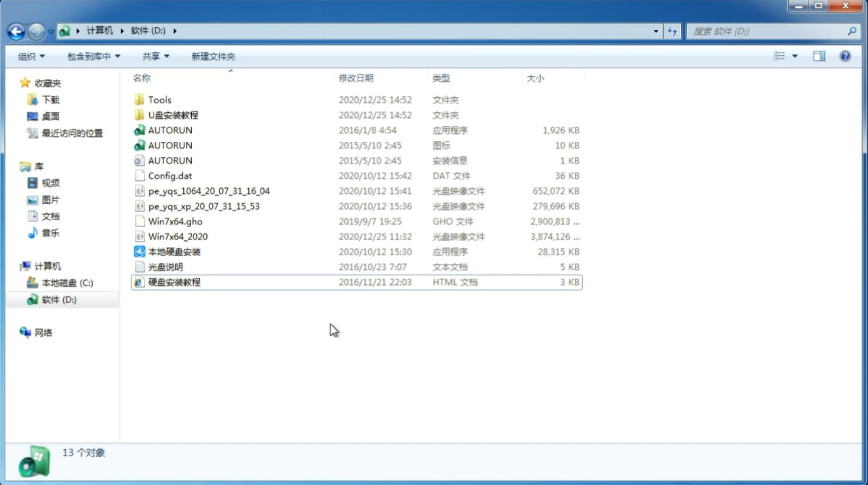Open Win7x64_2020 disc image file

177,237
